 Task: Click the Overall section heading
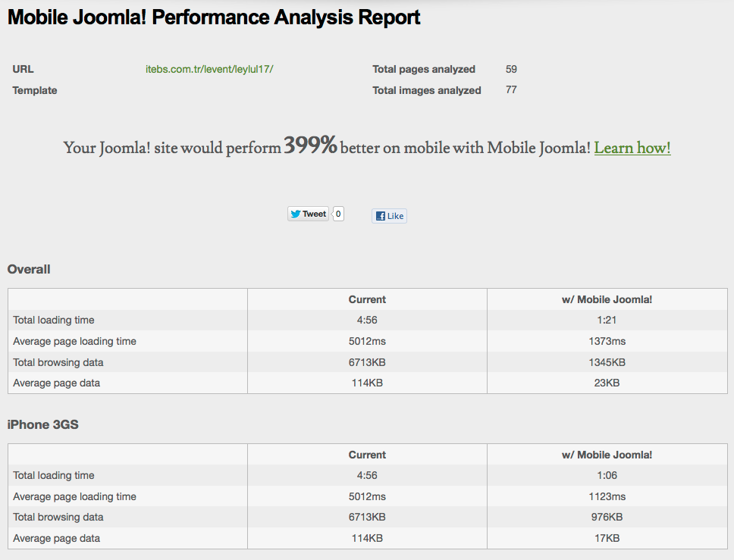[29, 269]
